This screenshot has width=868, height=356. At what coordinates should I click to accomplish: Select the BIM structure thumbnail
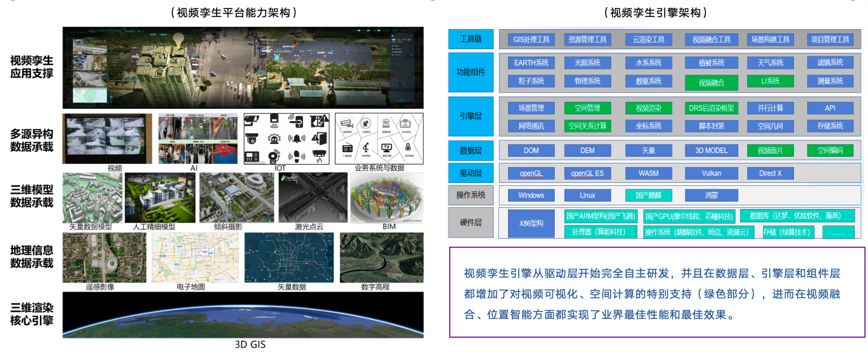coord(387,197)
